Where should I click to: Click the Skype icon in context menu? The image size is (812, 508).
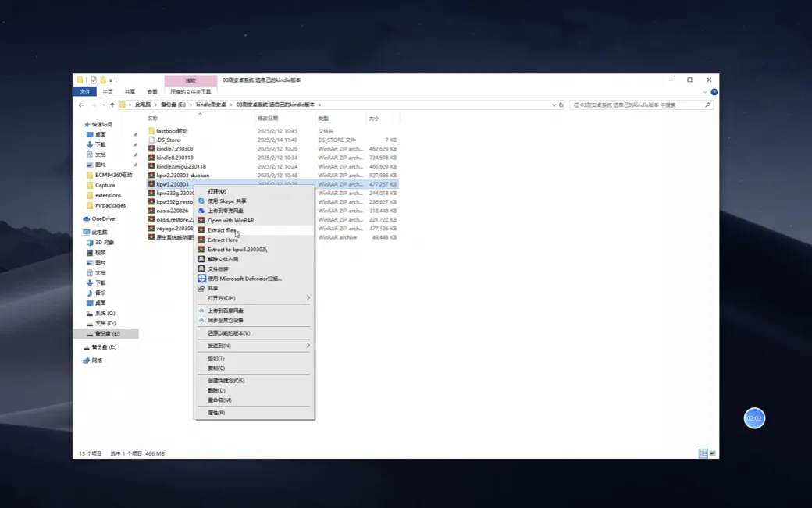pyautogui.click(x=201, y=201)
